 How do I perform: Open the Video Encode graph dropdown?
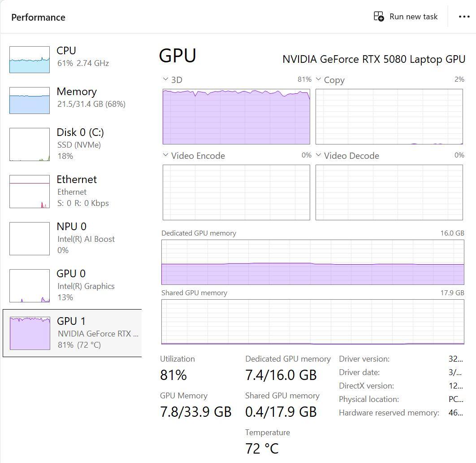[x=166, y=155]
